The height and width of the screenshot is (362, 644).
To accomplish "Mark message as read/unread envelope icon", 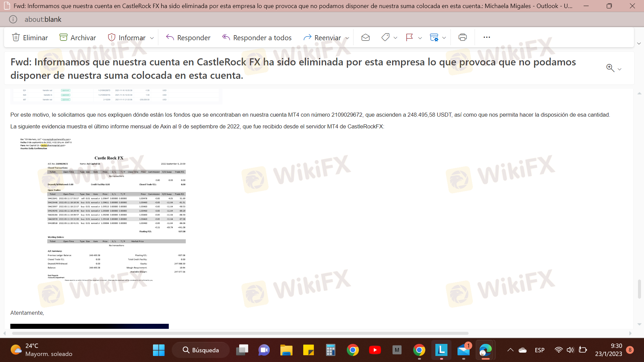I will click(x=366, y=38).
